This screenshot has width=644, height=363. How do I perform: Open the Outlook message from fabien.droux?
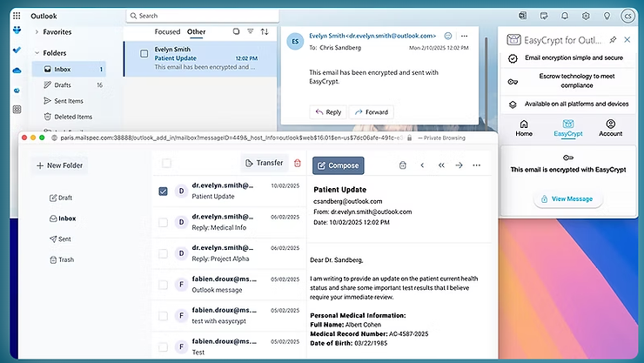click(230, 285)
